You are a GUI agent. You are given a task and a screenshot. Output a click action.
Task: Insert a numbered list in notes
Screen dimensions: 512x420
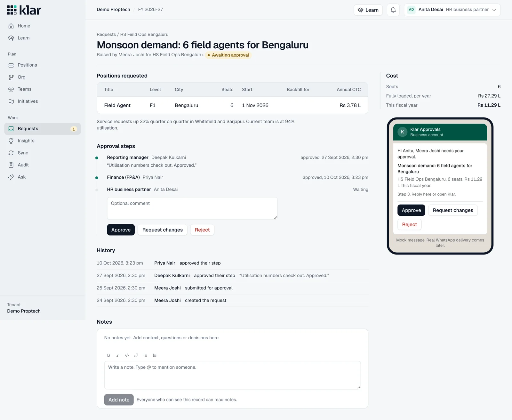pos(155,355)
